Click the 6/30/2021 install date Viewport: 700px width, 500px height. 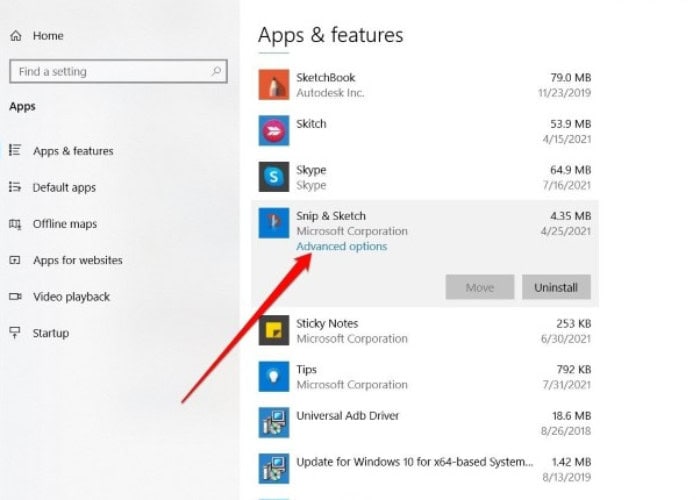click(566, 339)
